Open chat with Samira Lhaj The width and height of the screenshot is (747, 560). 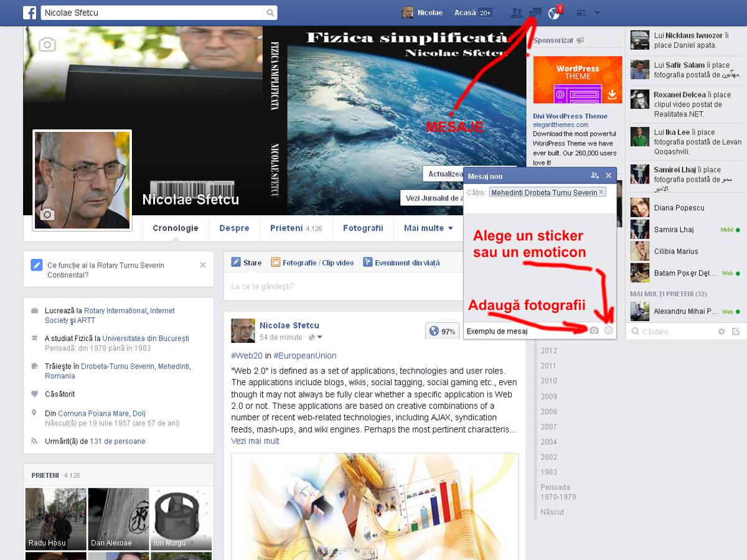pos(686,230)
